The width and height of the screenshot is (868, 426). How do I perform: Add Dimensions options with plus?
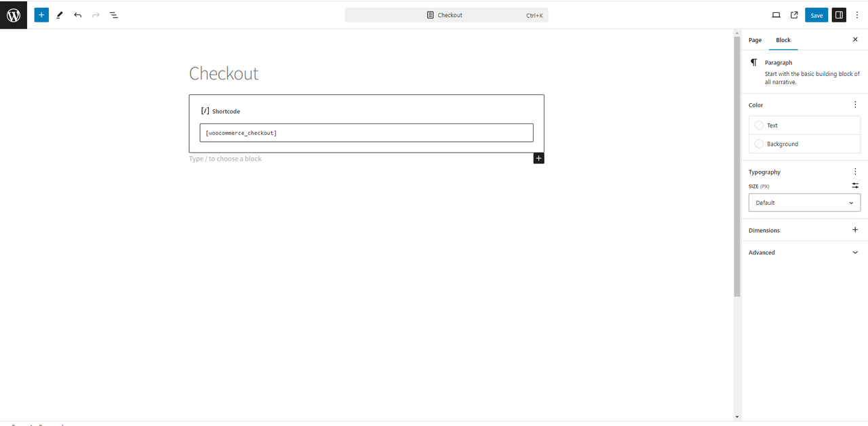click(x=855, y=230)
